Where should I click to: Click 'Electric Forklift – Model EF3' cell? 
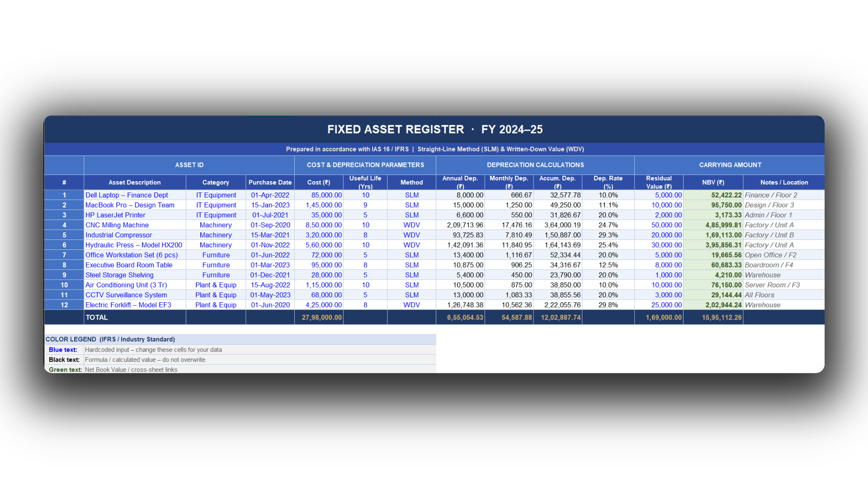click(135, 305)
